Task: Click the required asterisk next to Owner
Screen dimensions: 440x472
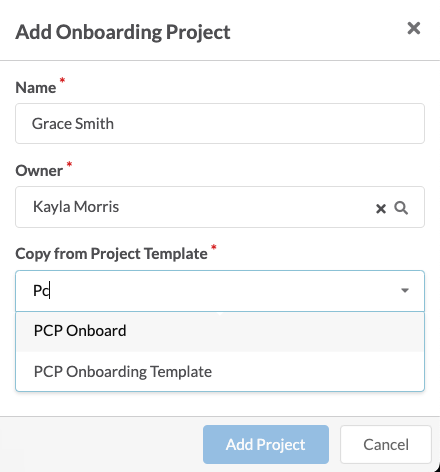Action: point(69,164)
